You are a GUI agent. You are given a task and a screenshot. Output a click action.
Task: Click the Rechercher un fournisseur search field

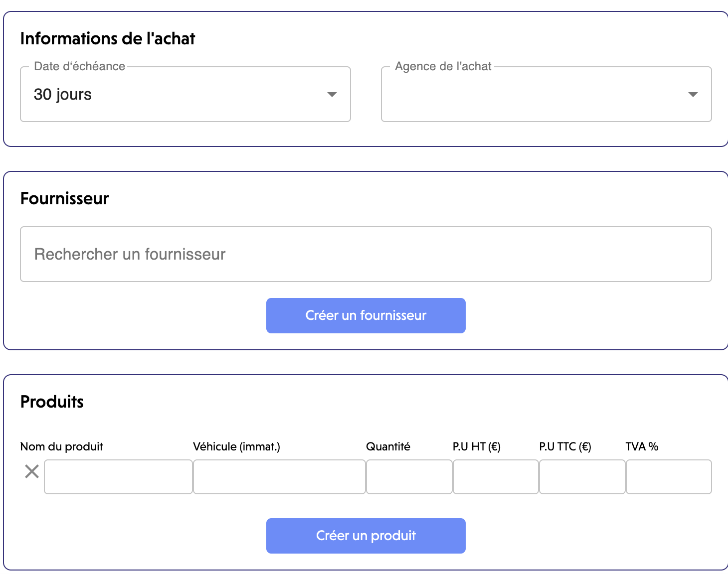365,254
